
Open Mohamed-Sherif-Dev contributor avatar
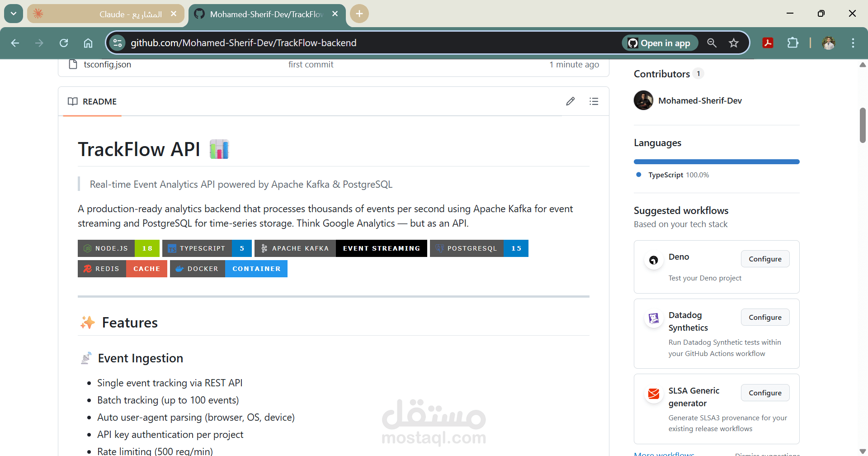[x=643, y=100]
